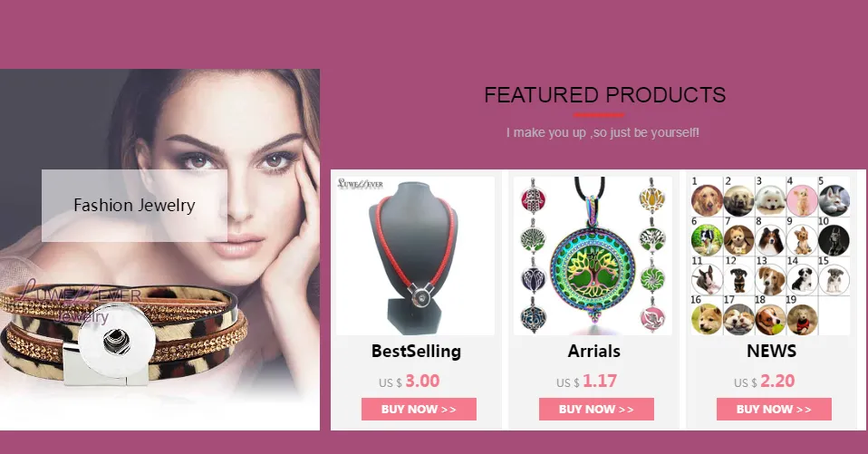Image resolution: width=868 pixels, height=454 pixels.
Task: Click the large central rainbow tree pendant
Action: pos(593,259)
